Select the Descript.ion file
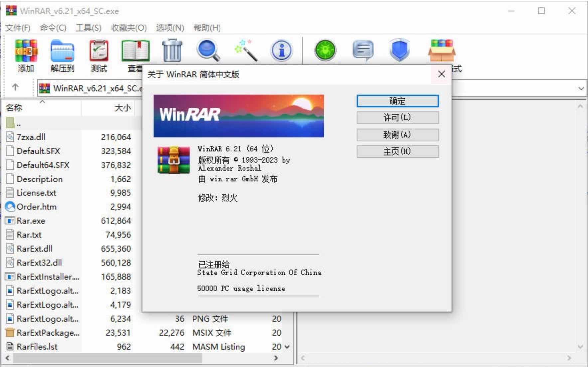The width and height of the screenshot is (588, 367). pyautogui.click(x=40, y=179)
